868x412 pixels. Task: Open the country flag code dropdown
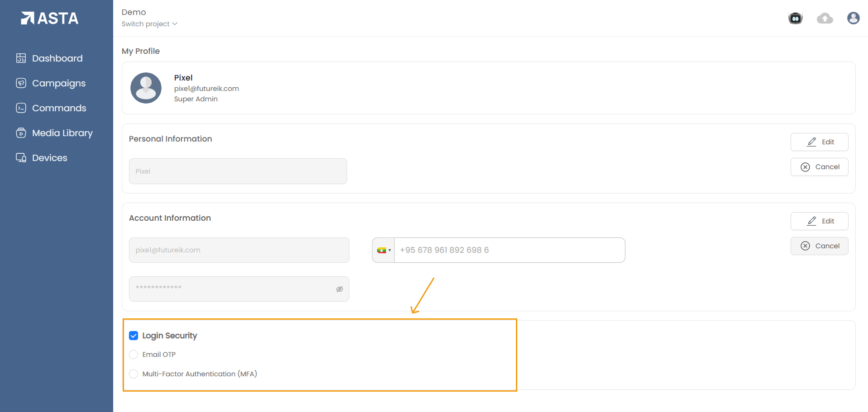pyautogui.click(x=383, y=250)
